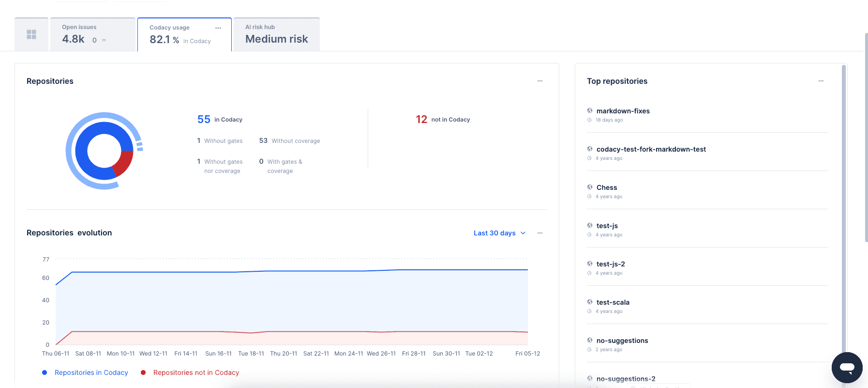Click the '12 not in Codacy' count

click(x=443, y=120)
